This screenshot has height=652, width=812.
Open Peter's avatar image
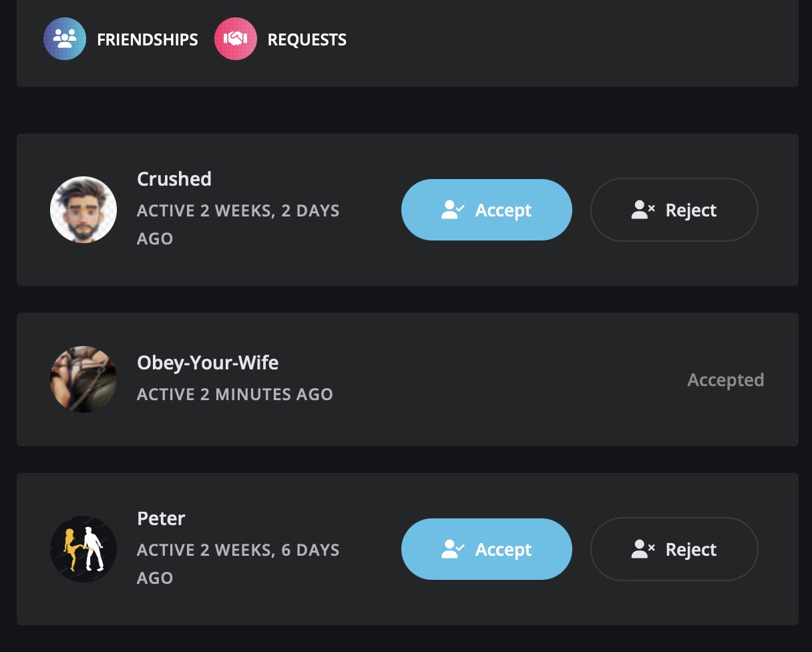[x=83, y=549]
